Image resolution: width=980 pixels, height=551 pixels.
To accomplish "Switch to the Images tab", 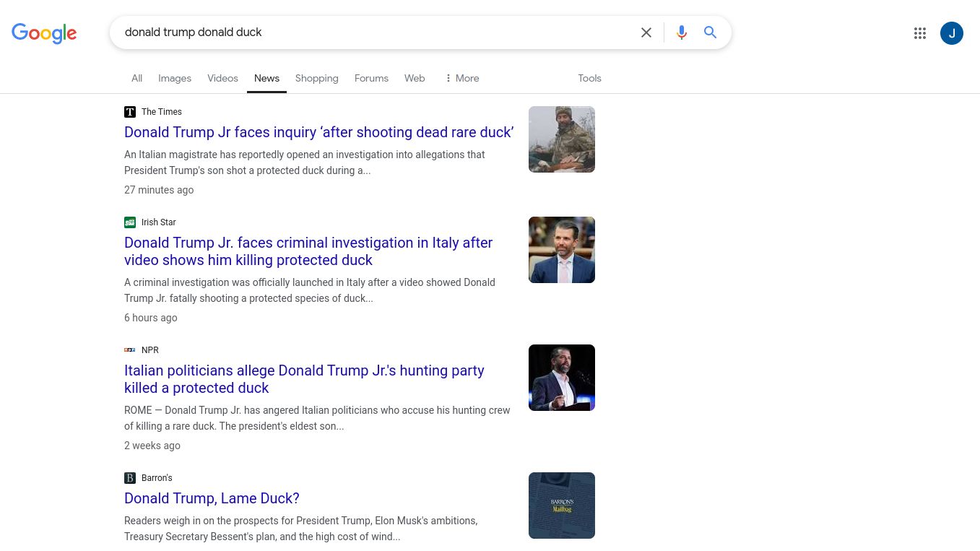I will pyautogui.click(x=175, y=78).
